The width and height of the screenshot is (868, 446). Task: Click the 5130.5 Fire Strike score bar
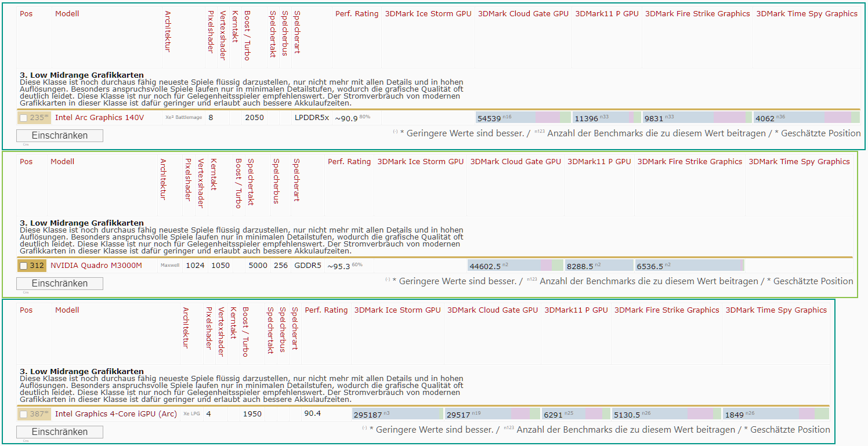[x=667, y=414]
